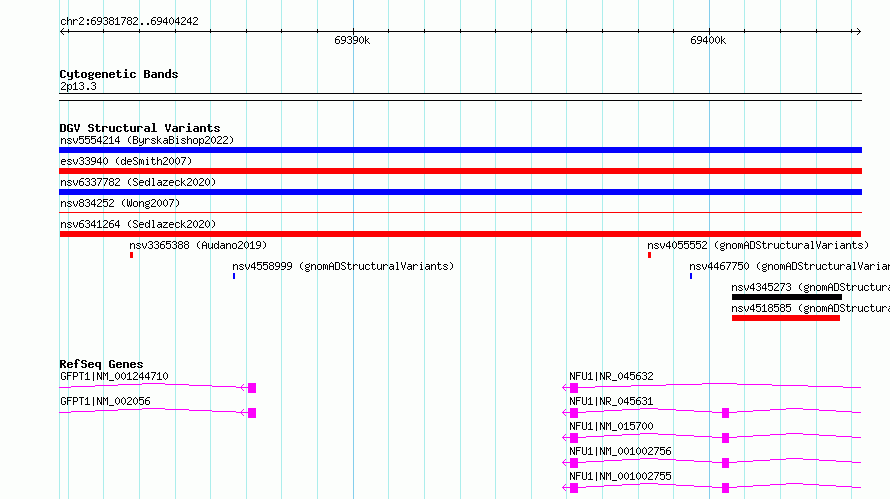890x499 pixels.
Task: Click the nsv3365388 (Audano2019) label
Action: [198, 245]
